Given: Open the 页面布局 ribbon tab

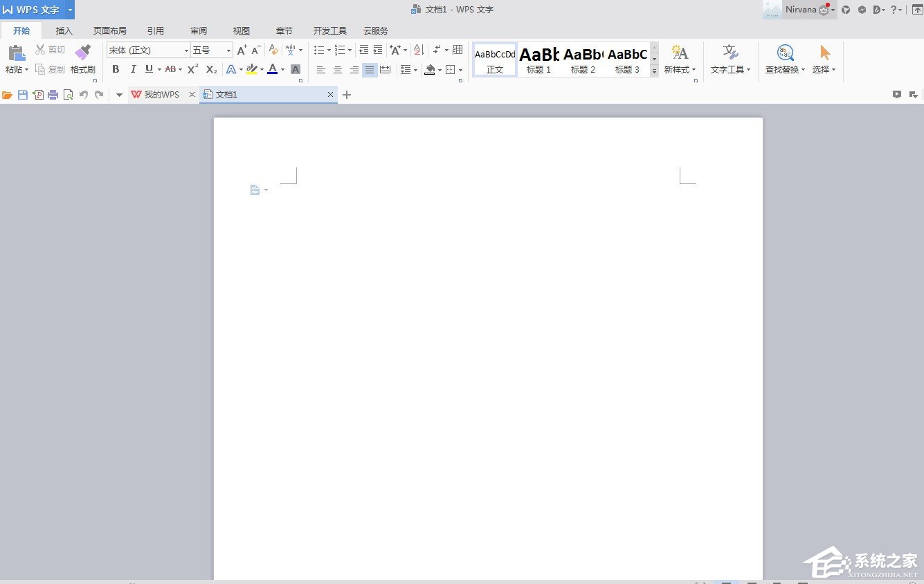Looking at the screenshot, I should click(110, 31).
